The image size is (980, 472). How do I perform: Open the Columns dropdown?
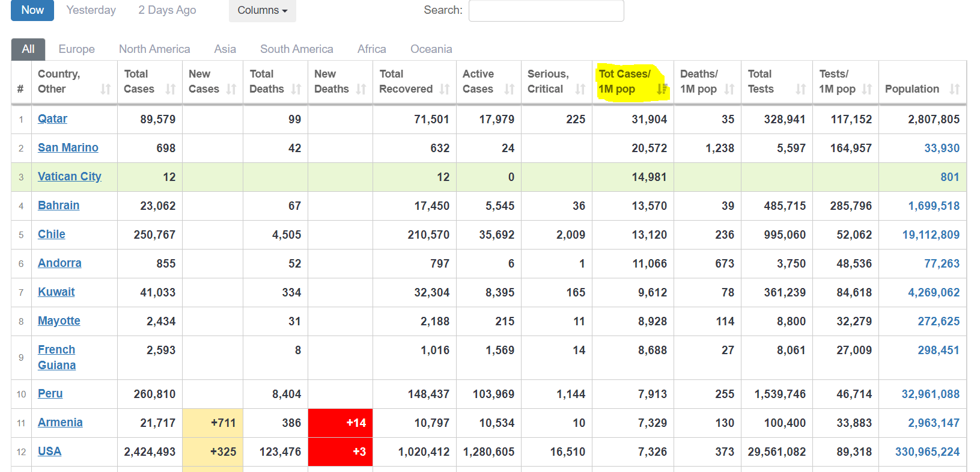tap(263, 10)
